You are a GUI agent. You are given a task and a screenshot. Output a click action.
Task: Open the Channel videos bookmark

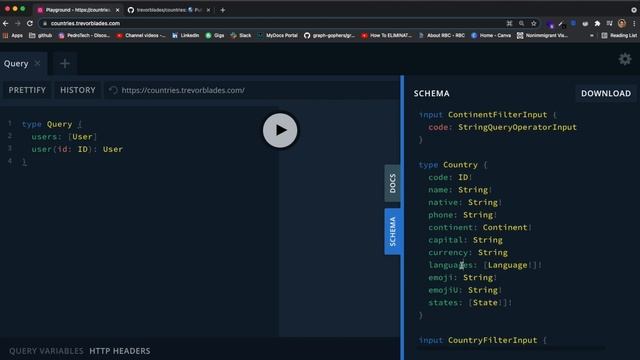click(x=140, y=36)
